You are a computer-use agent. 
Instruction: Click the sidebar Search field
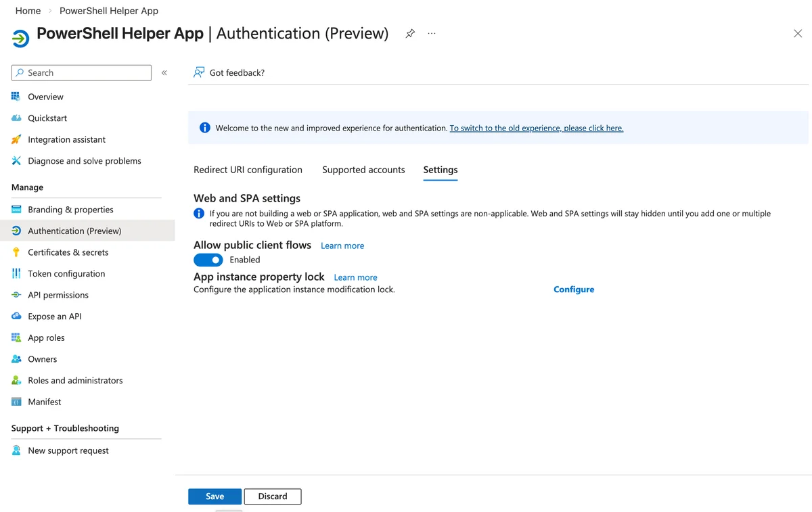pos(81,72)
